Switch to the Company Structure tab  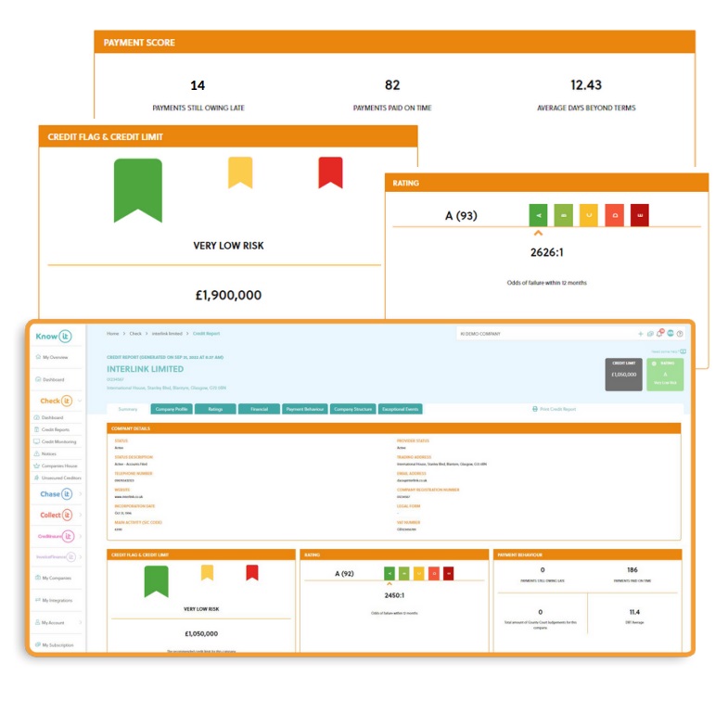click(352, 409)
